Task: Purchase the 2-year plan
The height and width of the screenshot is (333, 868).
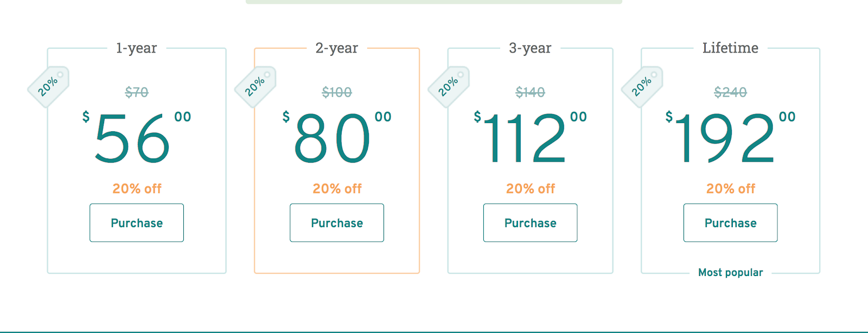Action: click(x=337, y=223)
